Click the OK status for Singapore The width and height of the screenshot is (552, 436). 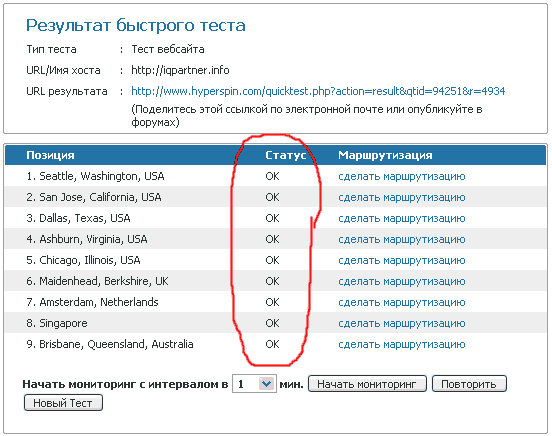pyautogui.click(x=272, y=323)
